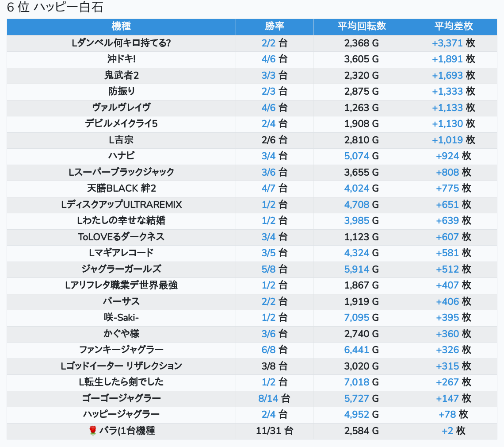Click the 機種 column header
Screen dimensions: 504x447
click(121, 26)
